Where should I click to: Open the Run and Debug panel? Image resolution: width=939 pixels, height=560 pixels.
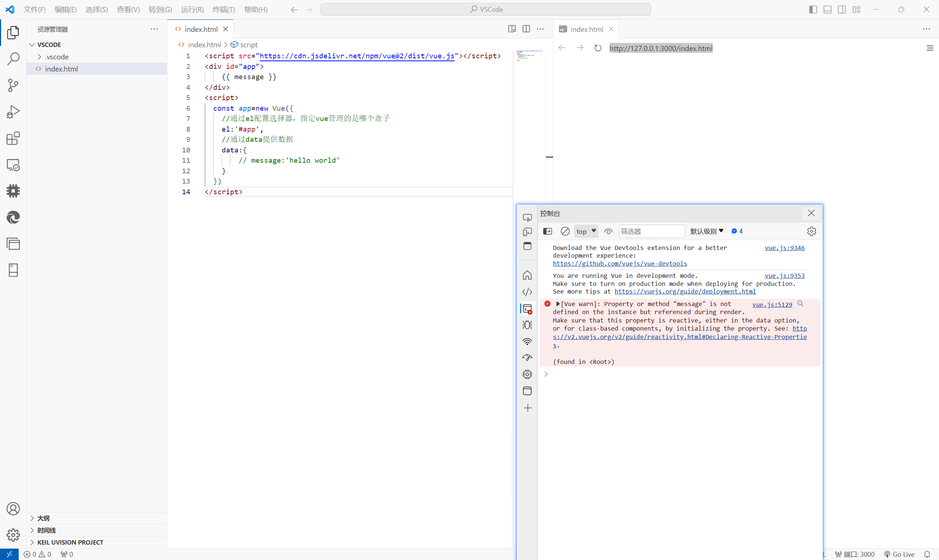click(x=13, y=111)
